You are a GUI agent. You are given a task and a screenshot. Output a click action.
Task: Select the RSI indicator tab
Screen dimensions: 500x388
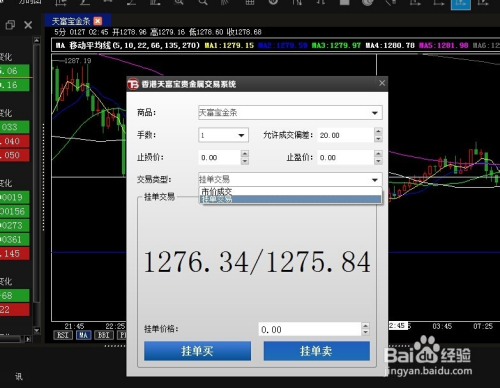[63, 335]
